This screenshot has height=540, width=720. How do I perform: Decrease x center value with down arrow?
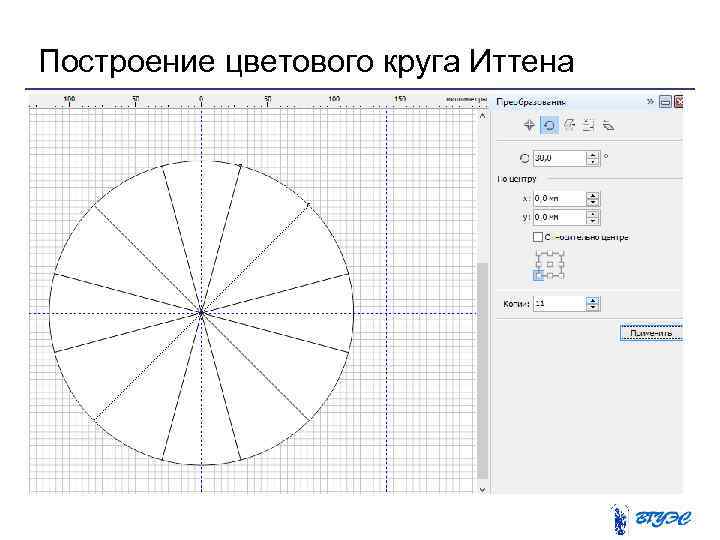click(x=593, y=202)
